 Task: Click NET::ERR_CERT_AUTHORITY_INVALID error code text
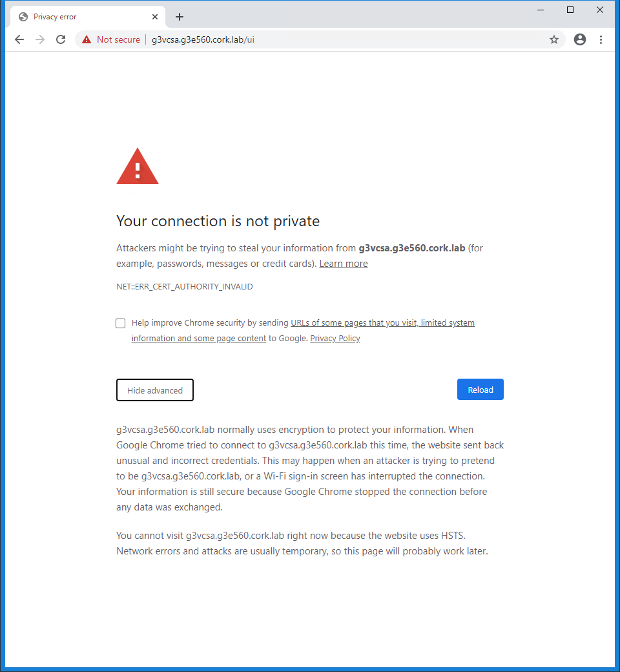[x=185, y=287]
